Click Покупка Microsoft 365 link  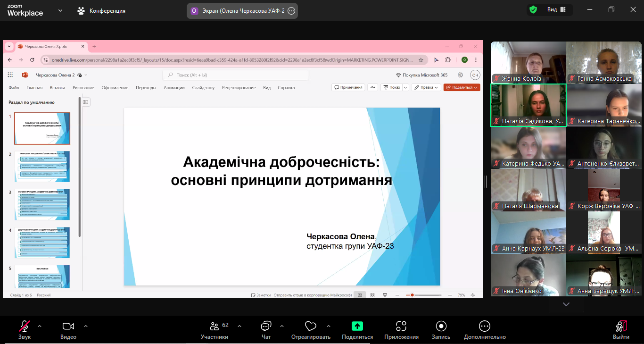coord(422,75)
